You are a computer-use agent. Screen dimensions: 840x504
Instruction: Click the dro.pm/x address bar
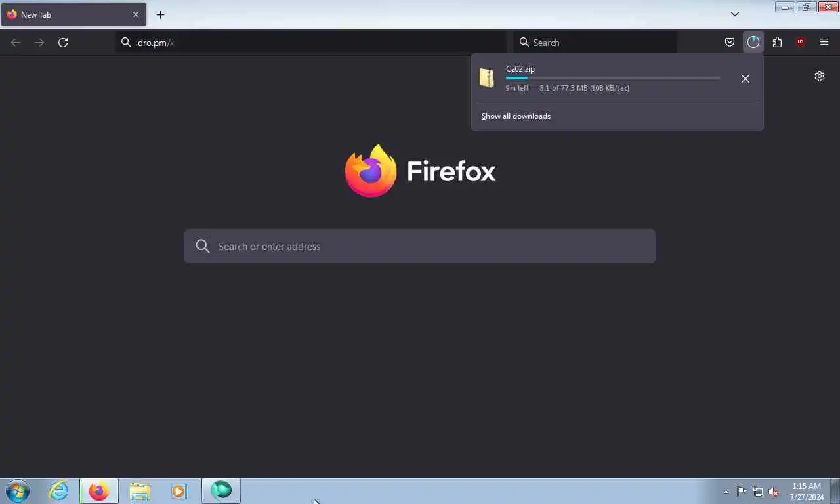(311, 43)
